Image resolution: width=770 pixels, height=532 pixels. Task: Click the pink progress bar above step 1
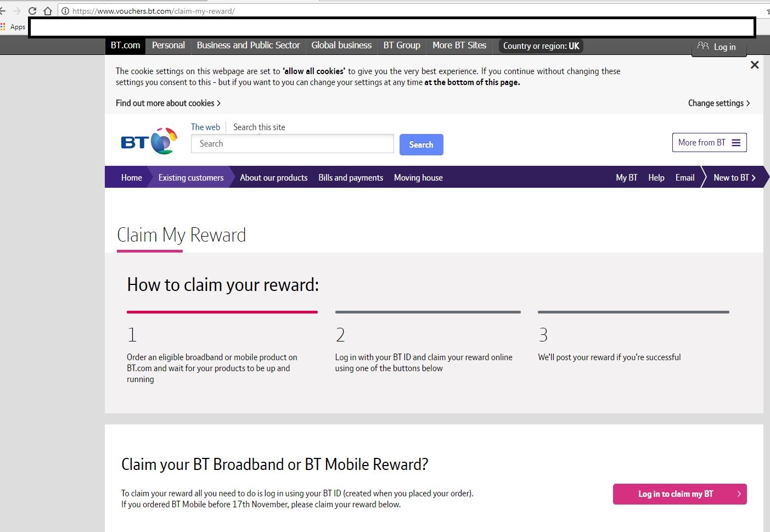point(222,312)
